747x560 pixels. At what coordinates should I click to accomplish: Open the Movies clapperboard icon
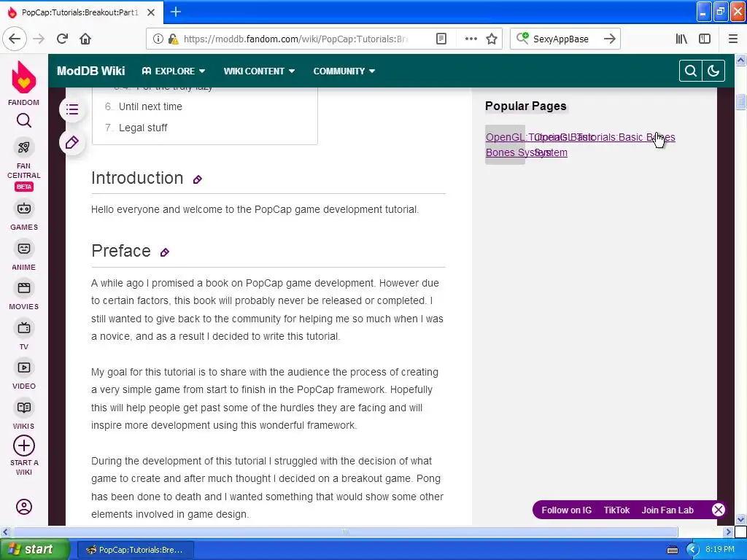[x=24, y=288]
